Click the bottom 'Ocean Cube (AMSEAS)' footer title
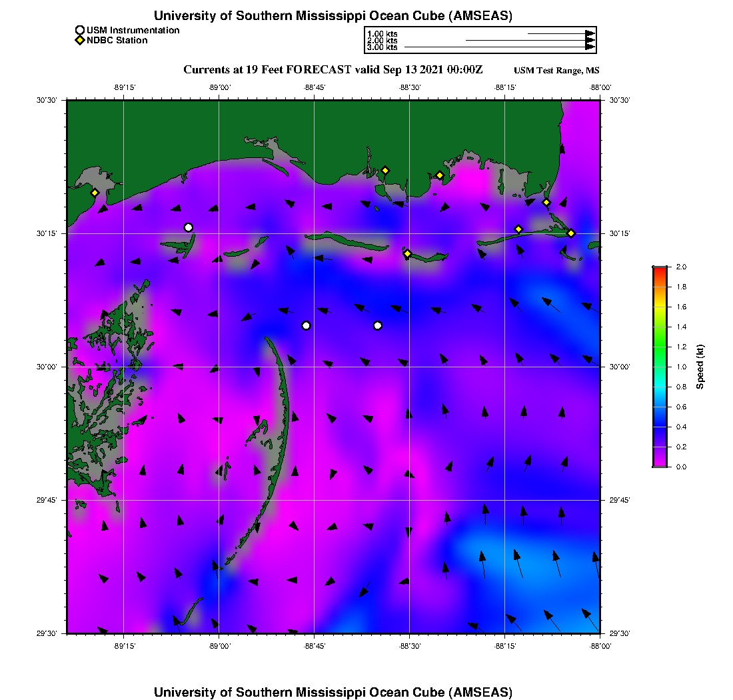 [333, 691]
